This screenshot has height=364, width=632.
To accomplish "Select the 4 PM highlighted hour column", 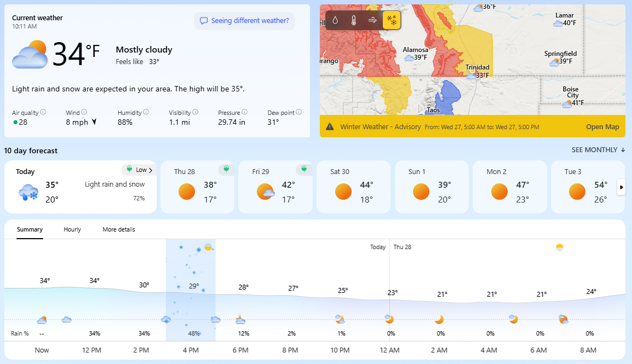I will 191,290.
